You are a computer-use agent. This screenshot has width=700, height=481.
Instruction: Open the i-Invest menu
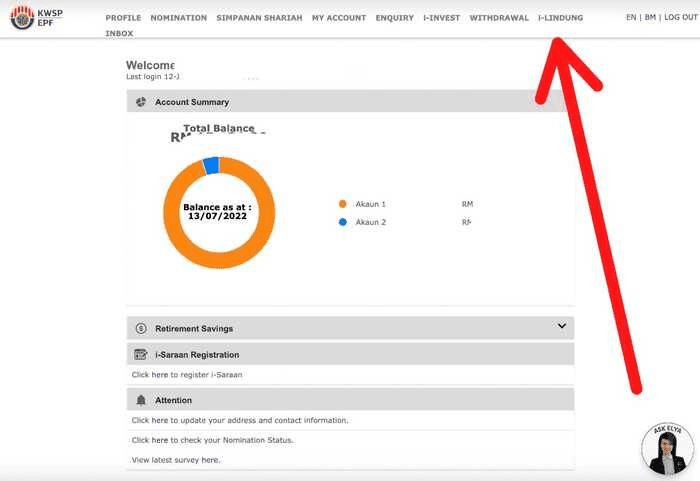(x=441, y=18)
